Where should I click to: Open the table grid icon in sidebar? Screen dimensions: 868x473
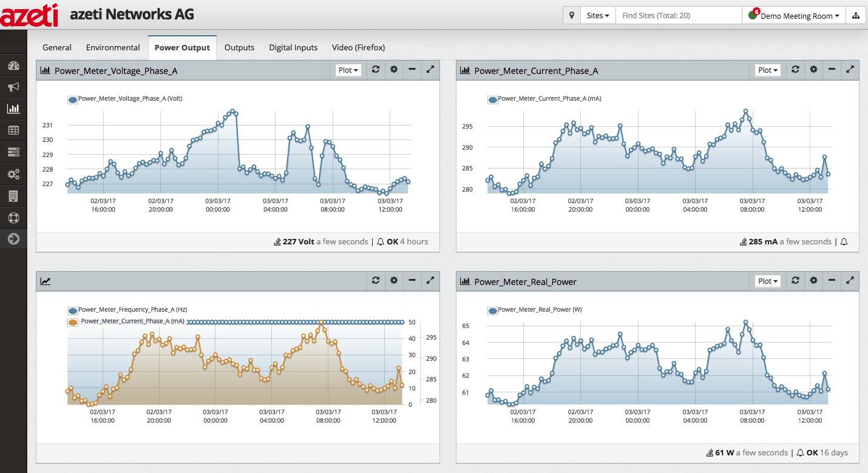coord(13,130)
